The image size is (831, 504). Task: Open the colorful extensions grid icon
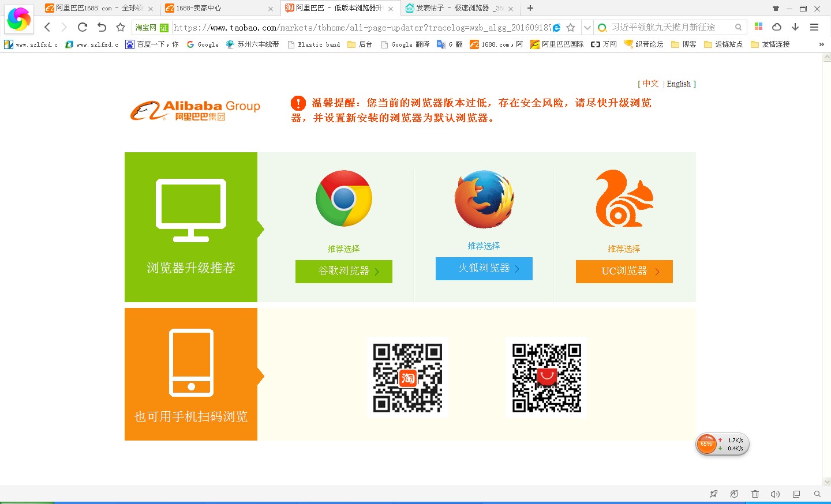[759, 27]
